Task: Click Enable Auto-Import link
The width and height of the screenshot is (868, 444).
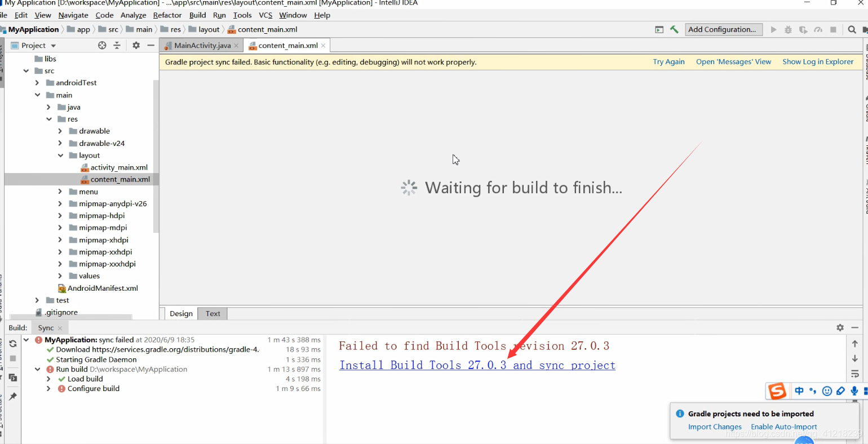Action: click(x=783, y=427)
